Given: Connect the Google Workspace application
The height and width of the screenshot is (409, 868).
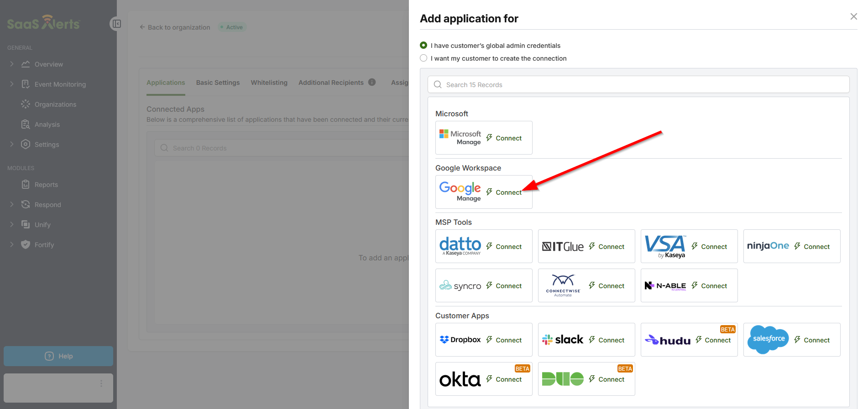Looking at the screenshot, I should [x=504, y=192].
